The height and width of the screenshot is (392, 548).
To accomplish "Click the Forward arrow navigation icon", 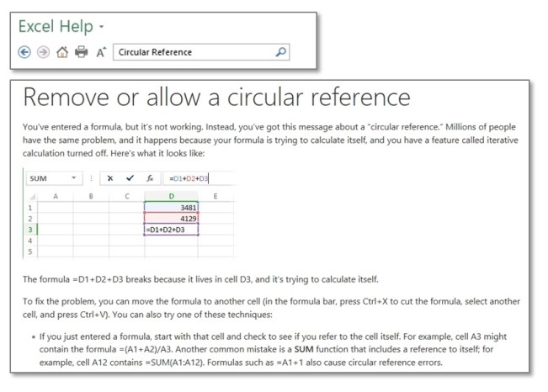I will coord(43,52).
